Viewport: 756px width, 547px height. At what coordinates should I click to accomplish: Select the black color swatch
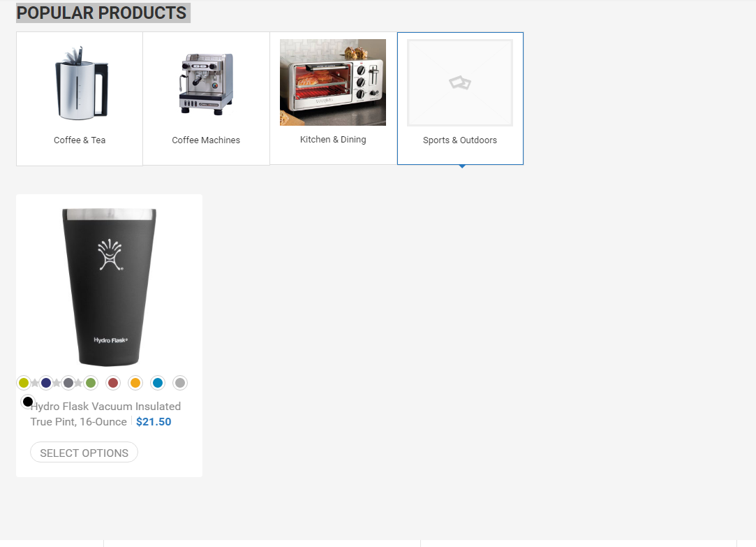click(28, 401)
